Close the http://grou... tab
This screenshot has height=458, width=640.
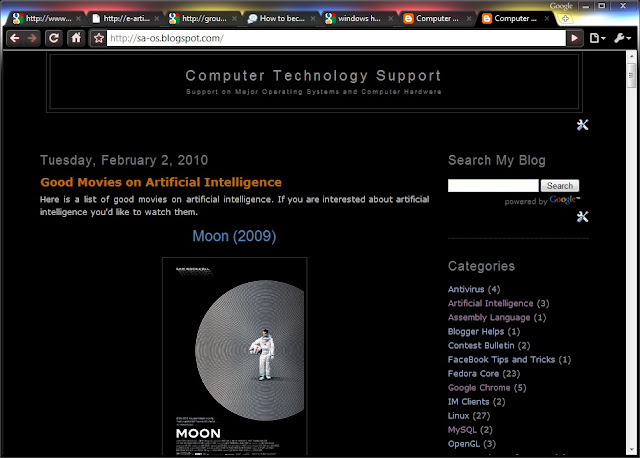(x=234, y=18)
